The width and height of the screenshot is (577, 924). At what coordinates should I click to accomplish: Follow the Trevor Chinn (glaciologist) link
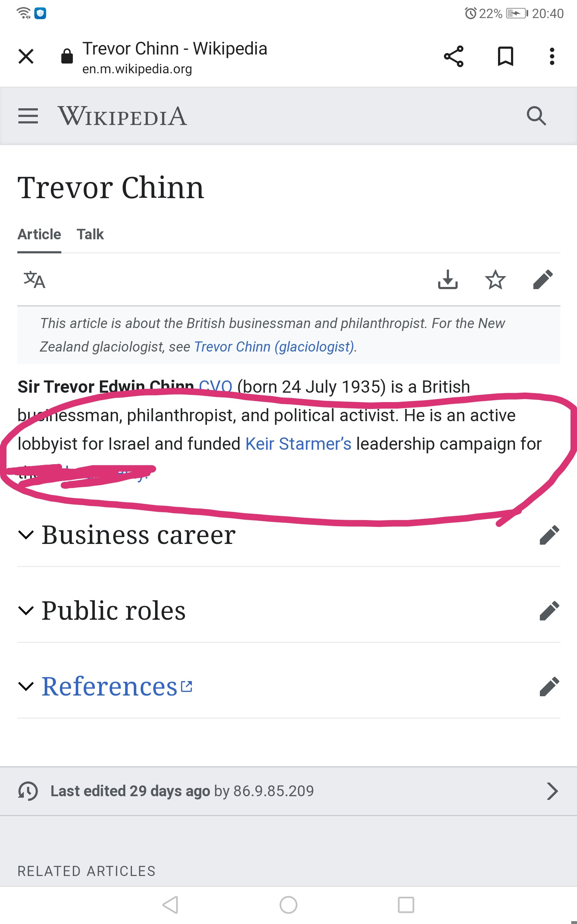(274, 347)
